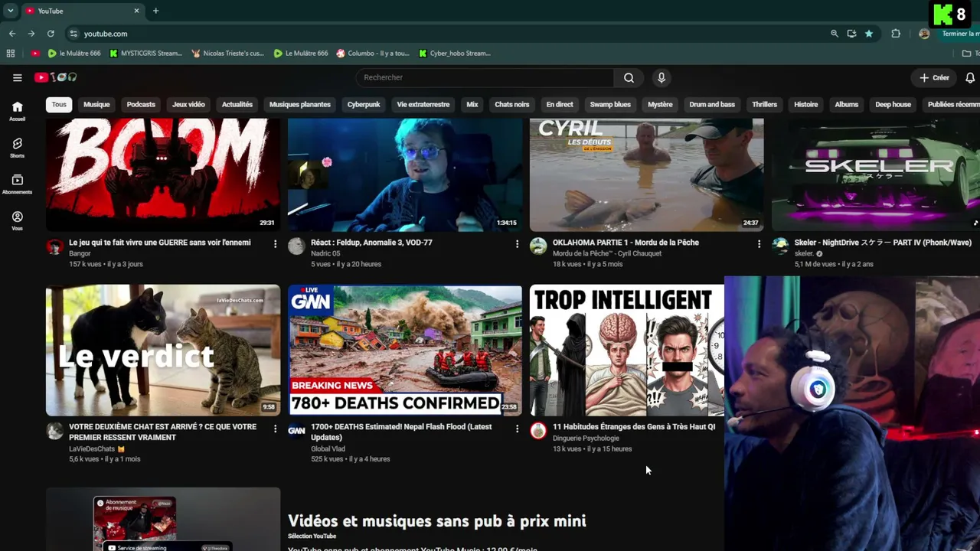980x551 pixels.
Task: Click the Créer button
Action: 935,77
